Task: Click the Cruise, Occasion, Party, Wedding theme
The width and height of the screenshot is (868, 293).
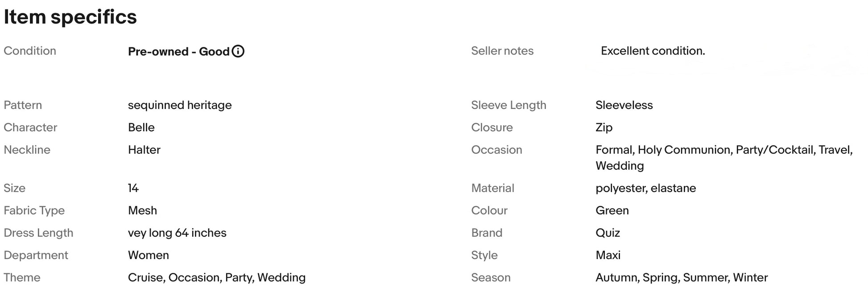Action: (217, 277)
